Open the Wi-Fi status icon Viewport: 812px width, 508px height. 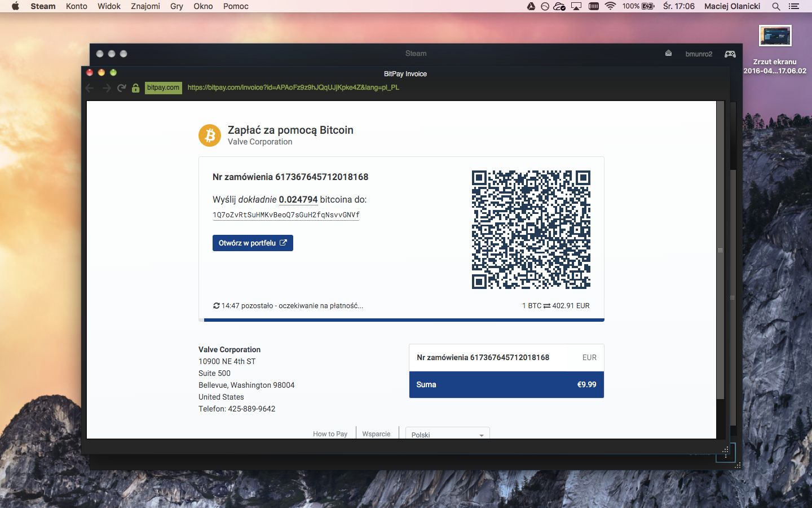[x=610, y=6]
